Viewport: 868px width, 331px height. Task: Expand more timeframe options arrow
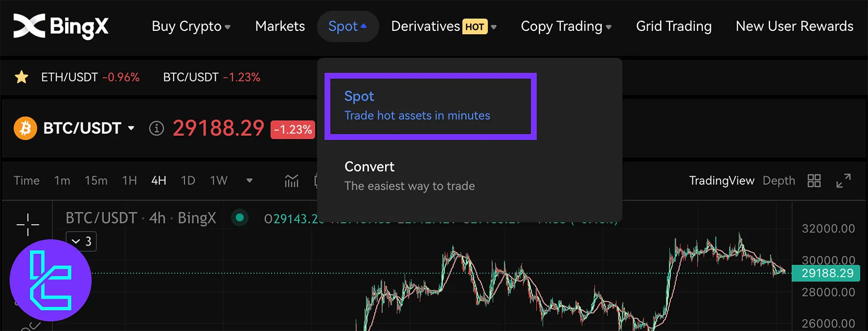pyautogui.click(x=249, y=181)
